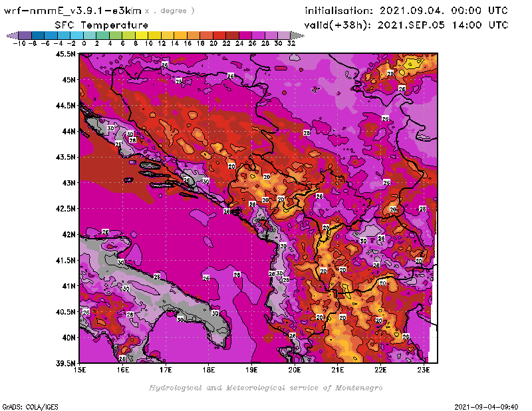Select the -2 to 0 cyan legend swatch
This screenshot has height=411, width=532.
[76, 36]
